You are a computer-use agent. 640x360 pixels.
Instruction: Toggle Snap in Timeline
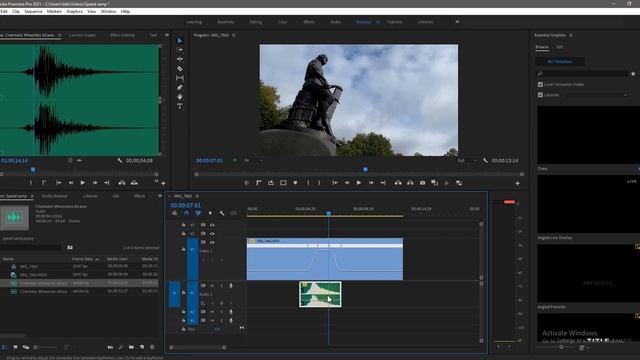click(187, 213)
